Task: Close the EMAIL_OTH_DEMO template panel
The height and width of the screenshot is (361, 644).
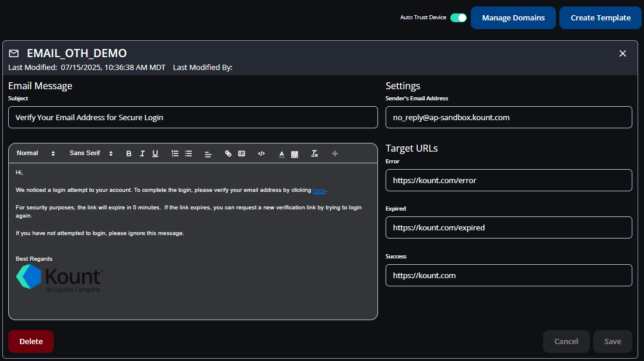Action: (622, 54)
